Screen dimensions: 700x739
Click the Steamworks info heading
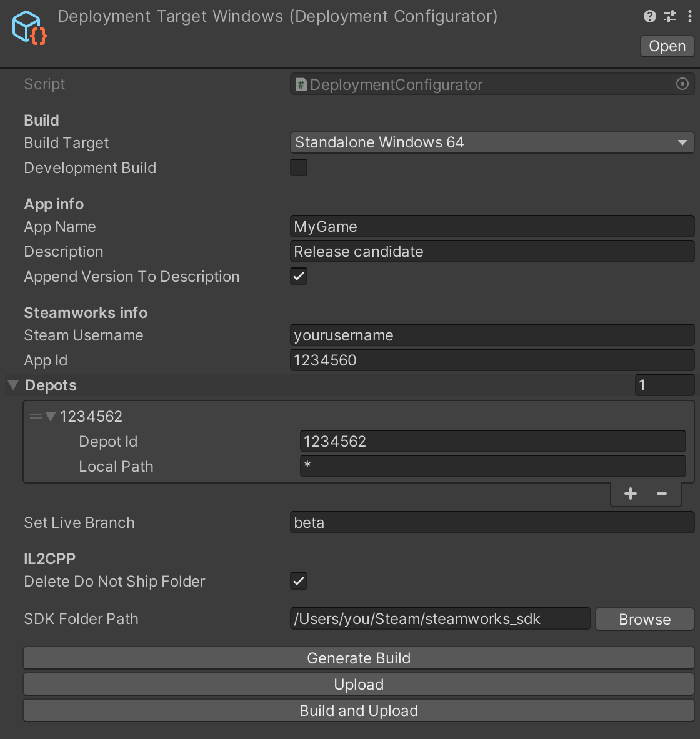click(x=86, y=312)
